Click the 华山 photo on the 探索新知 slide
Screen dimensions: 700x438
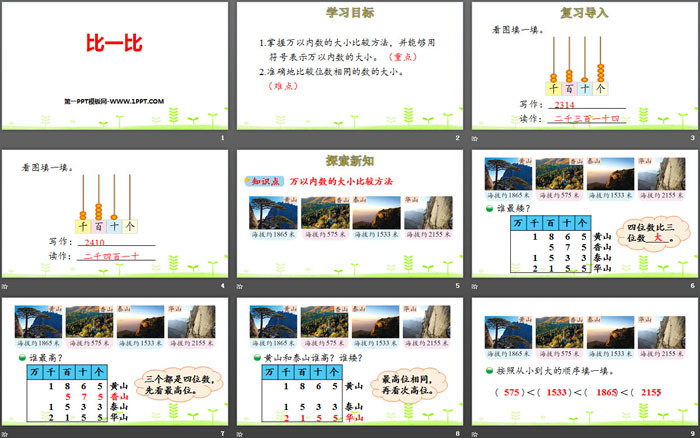pos(426,213)
